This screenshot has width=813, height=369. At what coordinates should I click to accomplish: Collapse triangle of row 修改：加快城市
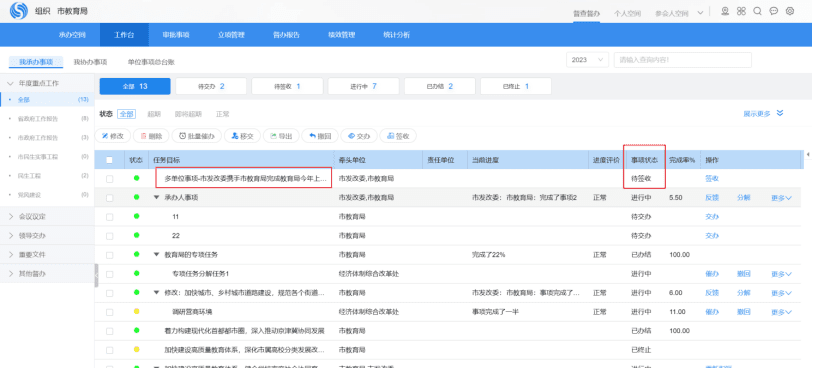pyautogui.click(x=157, y=293)
